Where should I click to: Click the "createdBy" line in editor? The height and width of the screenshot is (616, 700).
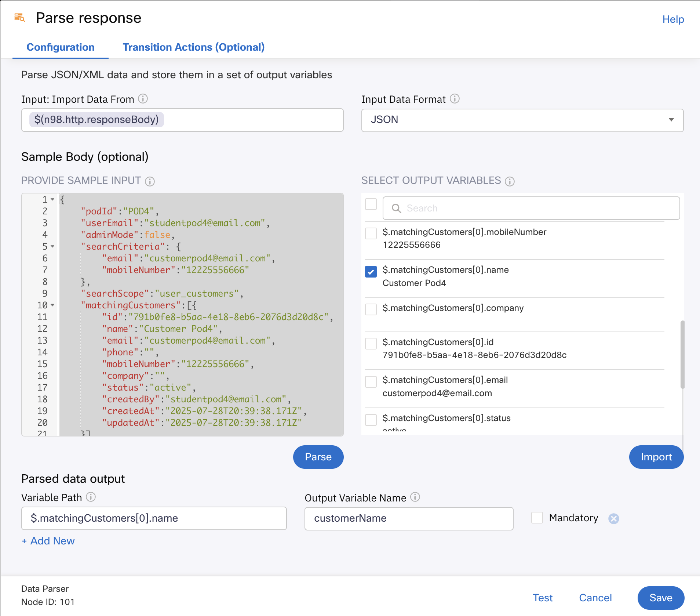tap(196, 399)
